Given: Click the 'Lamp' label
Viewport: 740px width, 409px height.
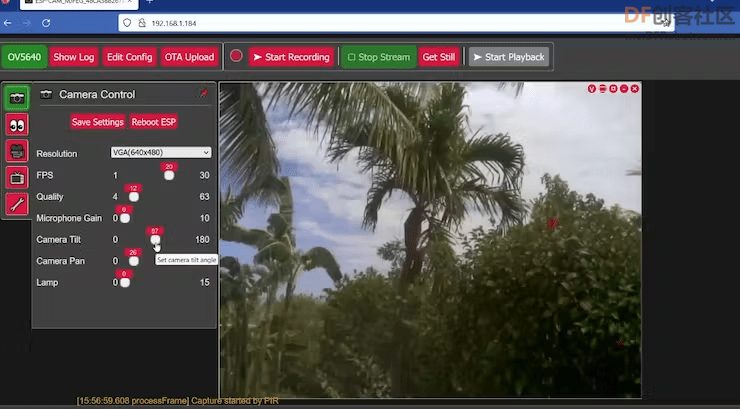Looking at the screenshot, I should tap(47, 283).
